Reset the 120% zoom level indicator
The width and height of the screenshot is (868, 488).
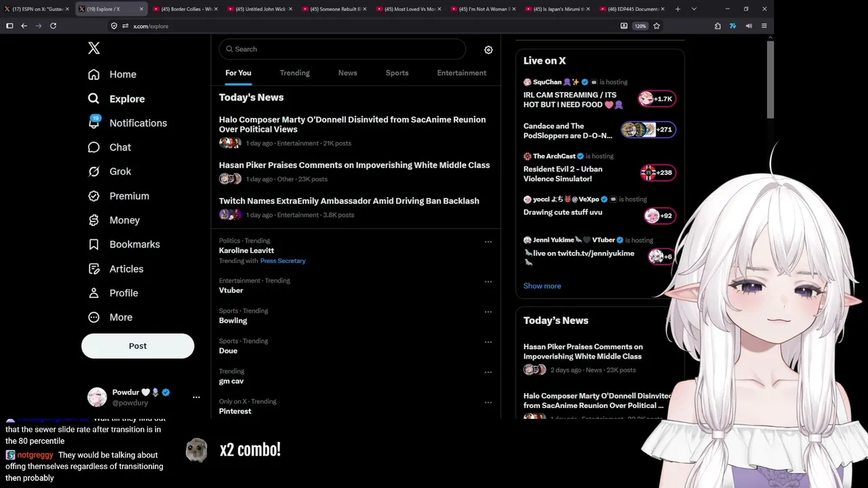(x=640, y=26)
